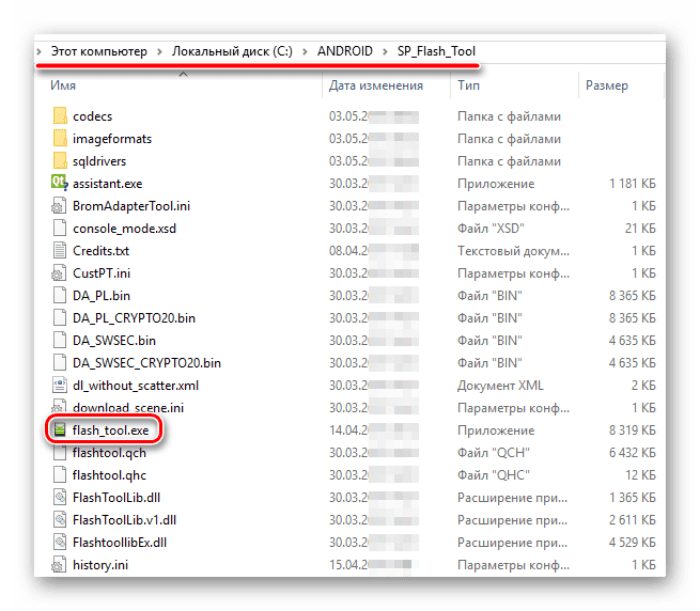
Task: Select the FlashToolLib.dll file icon
Action: coord(59,497)
